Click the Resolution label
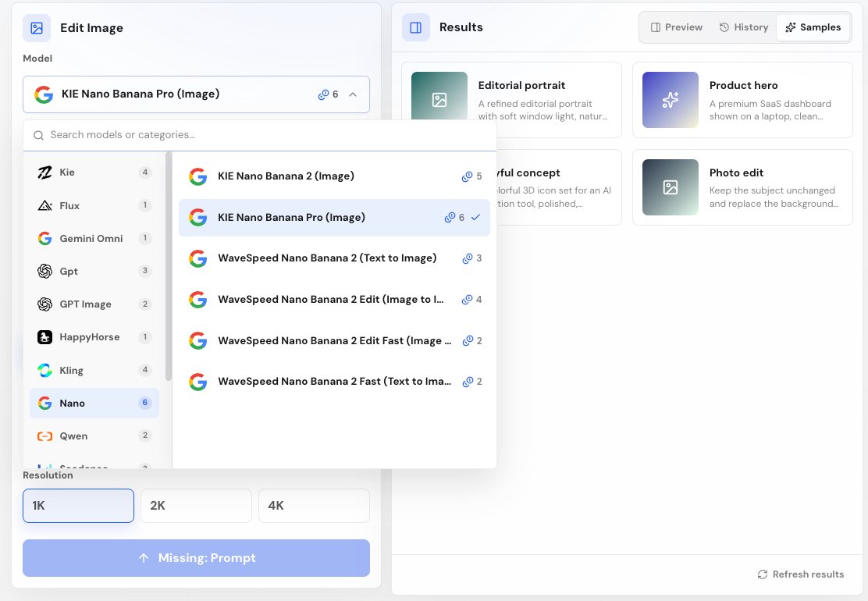This screenshot has width=868, height=601. (x=48, y=475)
